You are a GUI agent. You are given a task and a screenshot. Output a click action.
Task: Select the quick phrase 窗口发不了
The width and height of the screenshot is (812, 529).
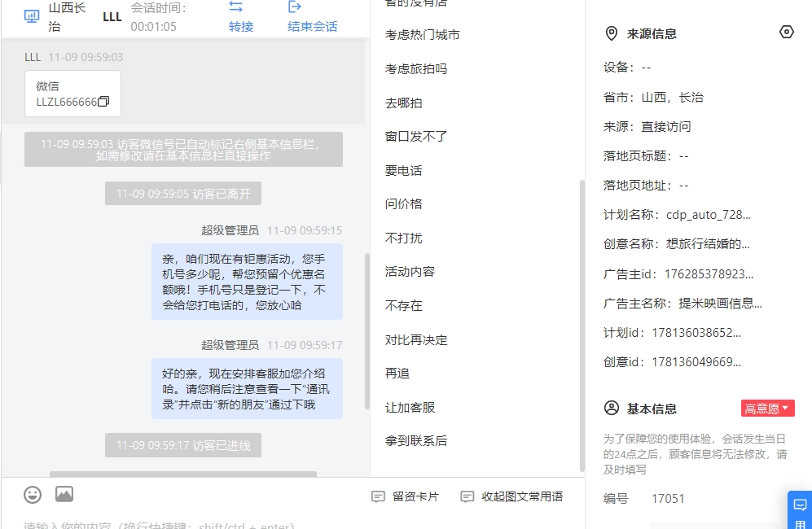point(416,137)
